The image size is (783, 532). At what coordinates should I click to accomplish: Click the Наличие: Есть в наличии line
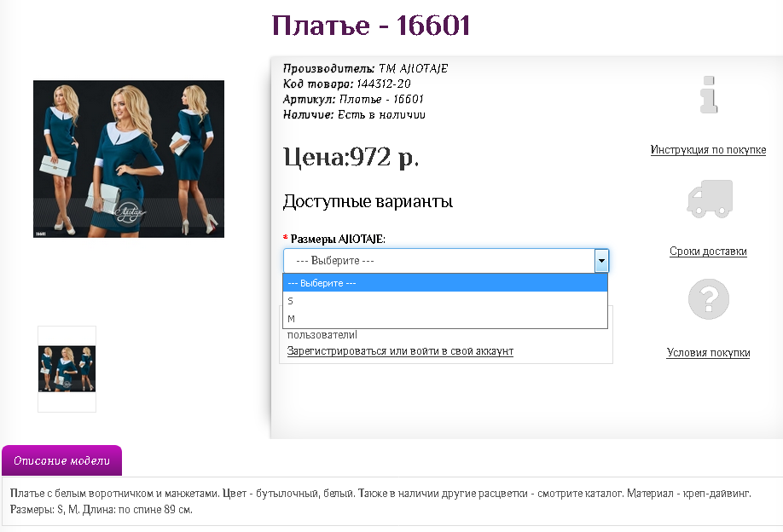coord(354,115)
